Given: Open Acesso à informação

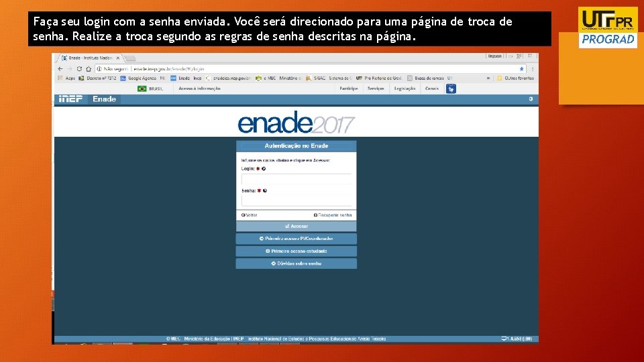Looking at the screenshot, I should tap(200, 88).
